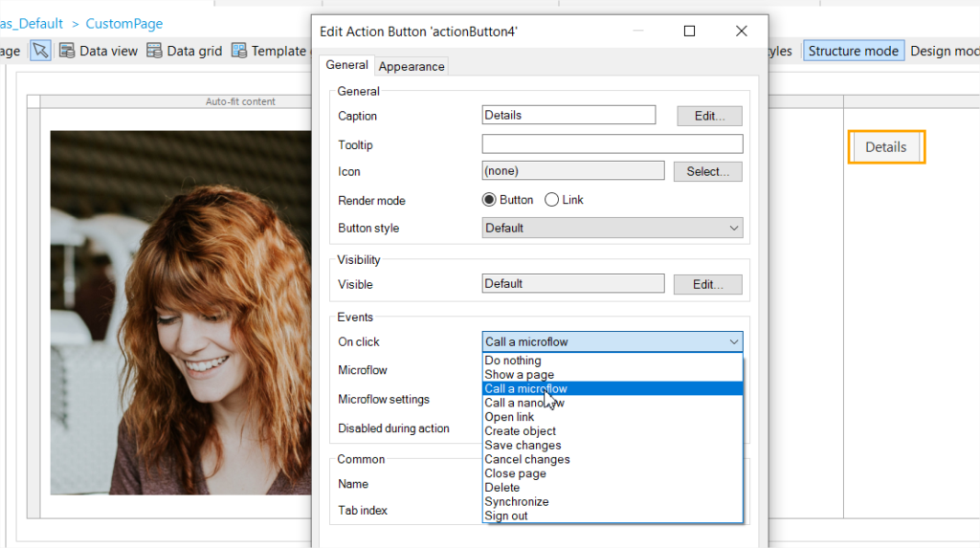Switch to the General tab

346,65
